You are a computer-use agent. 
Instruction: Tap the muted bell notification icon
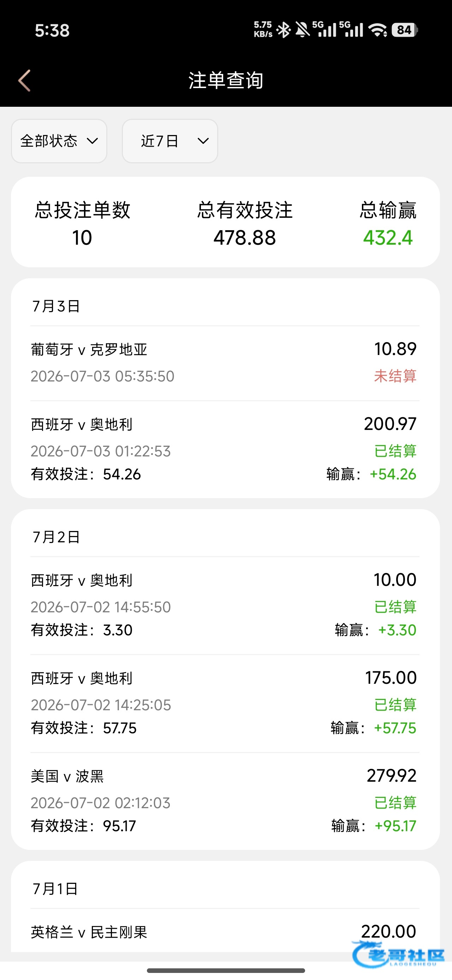303,30
